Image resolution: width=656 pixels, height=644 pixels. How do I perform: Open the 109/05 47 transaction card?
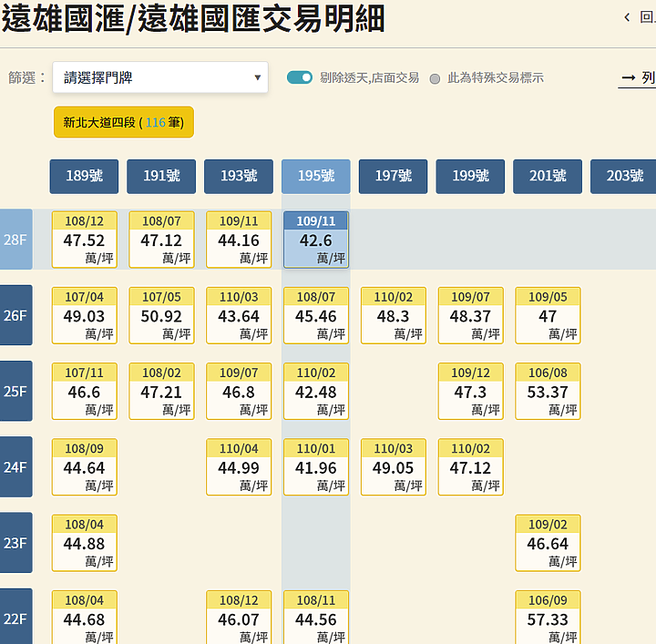[x=548, y=315]
